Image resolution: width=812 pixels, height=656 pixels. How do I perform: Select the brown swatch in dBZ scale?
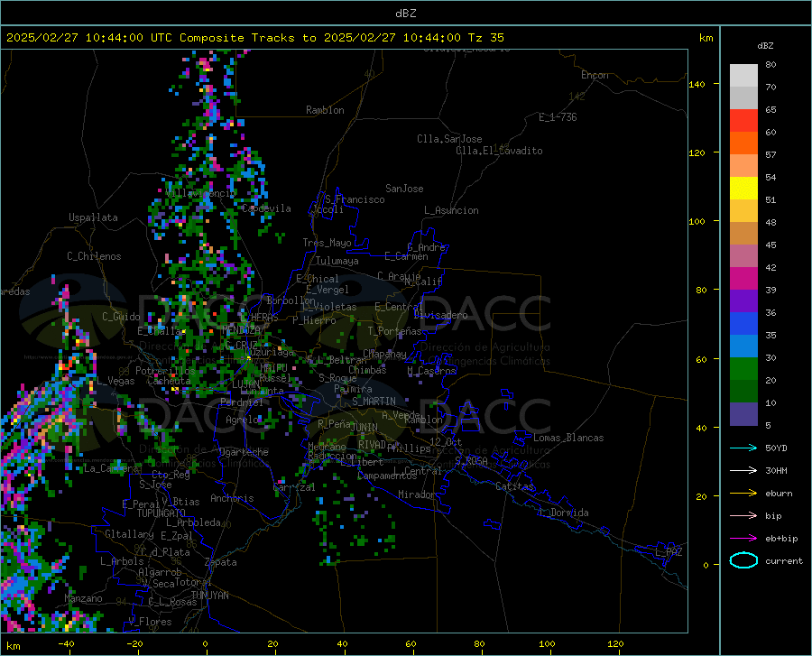[x=743, y=234]
